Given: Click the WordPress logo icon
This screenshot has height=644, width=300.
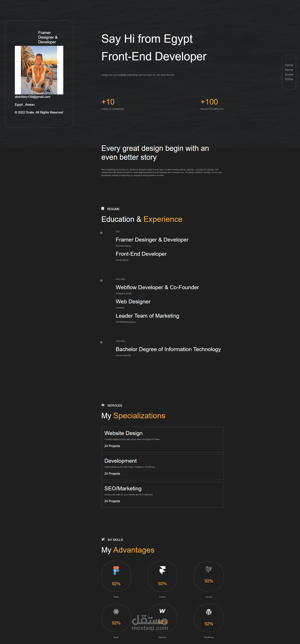Looking at the screenshot, I should click(x=209, y=612).
